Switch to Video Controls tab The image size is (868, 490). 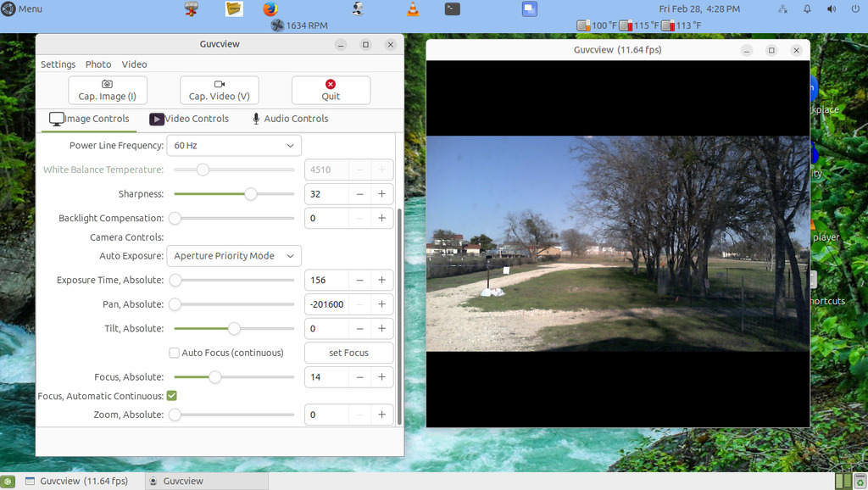[x=189, y=119]
